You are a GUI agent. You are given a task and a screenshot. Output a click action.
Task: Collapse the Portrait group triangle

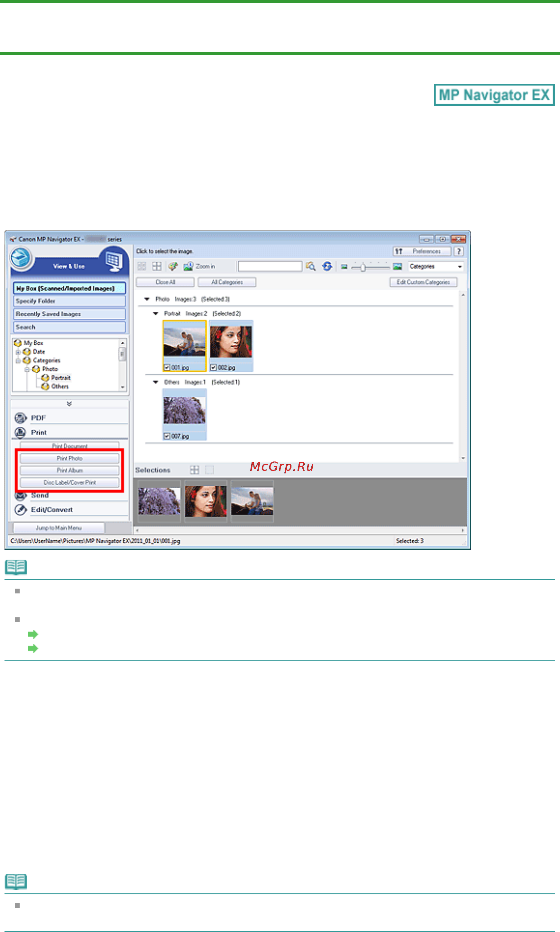click(x=155, y=314)
